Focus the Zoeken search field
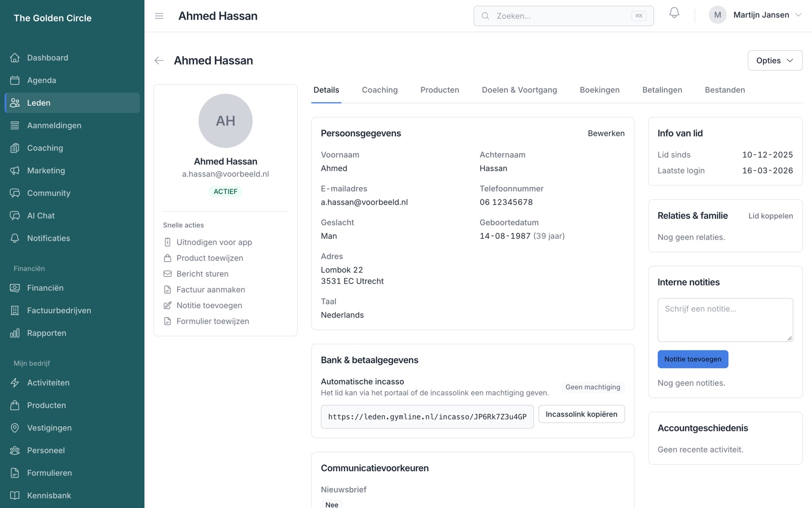812x508 pixels. (x=563, y=16)
